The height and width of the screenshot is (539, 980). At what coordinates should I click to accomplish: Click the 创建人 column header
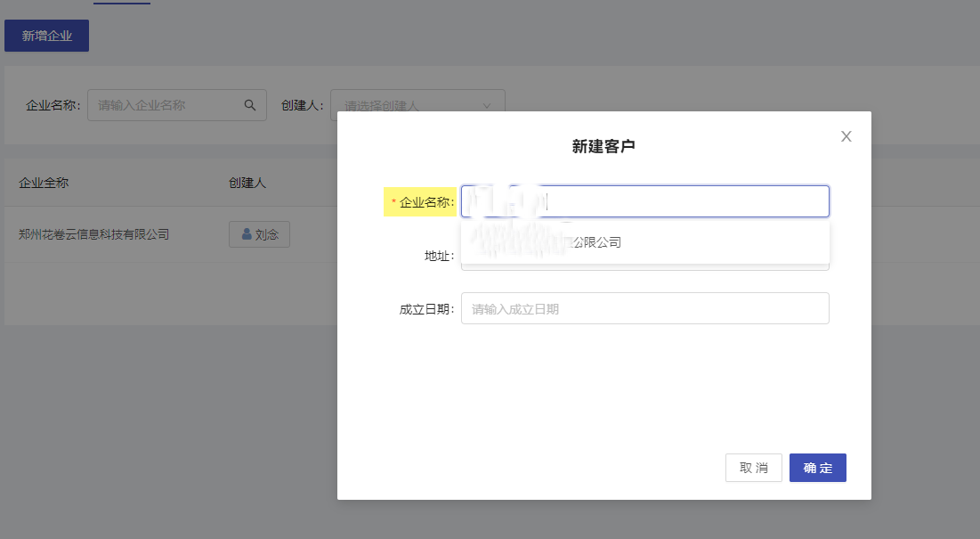(x=247, y=183)
